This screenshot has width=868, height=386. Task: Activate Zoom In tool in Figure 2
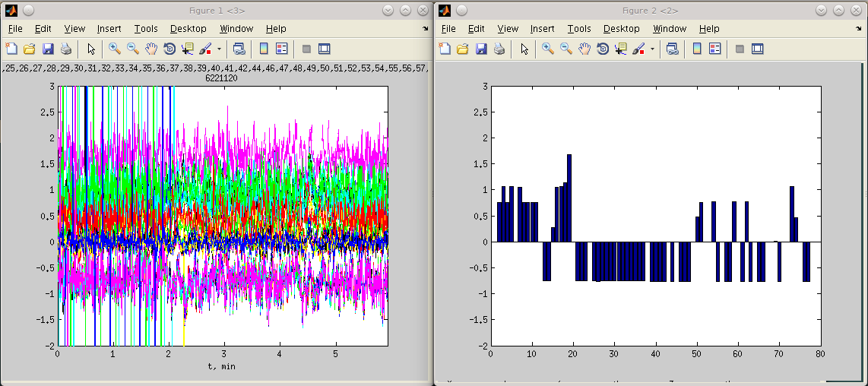pos(548,49)
